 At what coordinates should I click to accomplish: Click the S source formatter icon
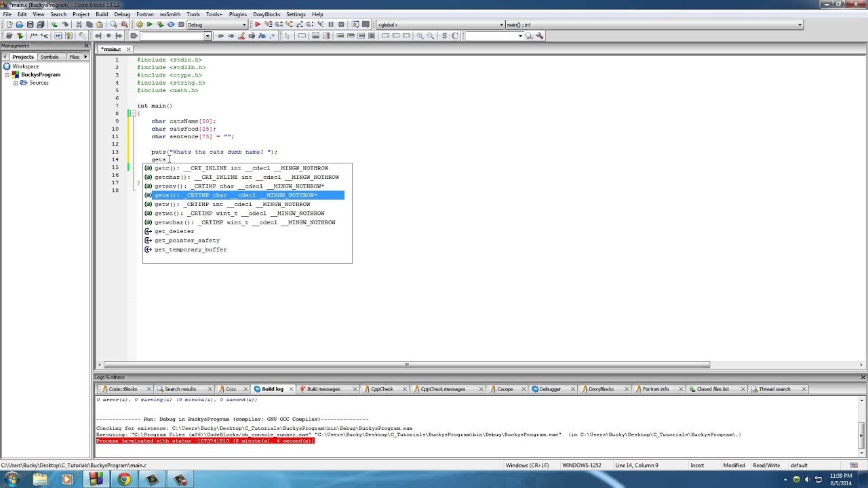(x=444, y=35)
